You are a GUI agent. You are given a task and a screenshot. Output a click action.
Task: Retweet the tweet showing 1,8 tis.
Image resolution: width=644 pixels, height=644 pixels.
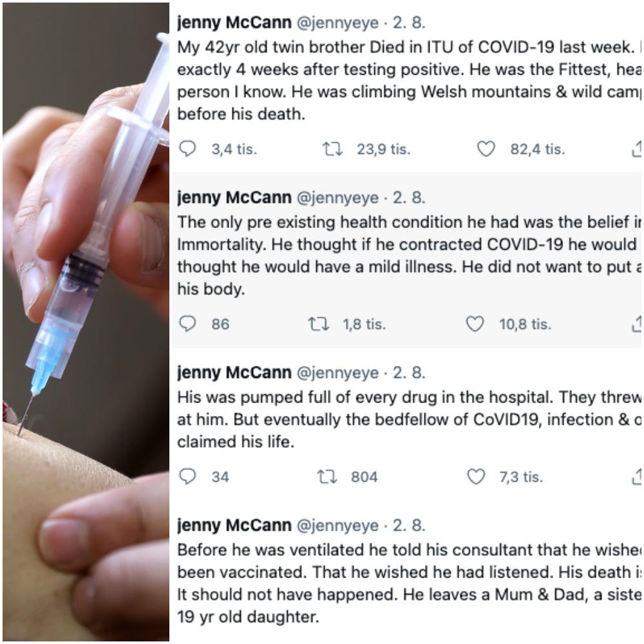[x=318, y=324]
